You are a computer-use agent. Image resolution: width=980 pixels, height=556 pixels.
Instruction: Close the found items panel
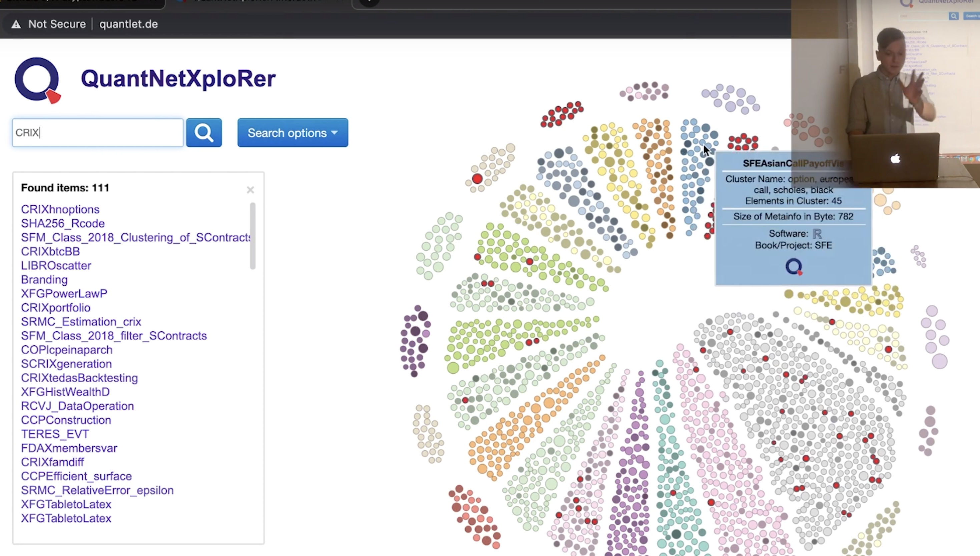(251, 190)
